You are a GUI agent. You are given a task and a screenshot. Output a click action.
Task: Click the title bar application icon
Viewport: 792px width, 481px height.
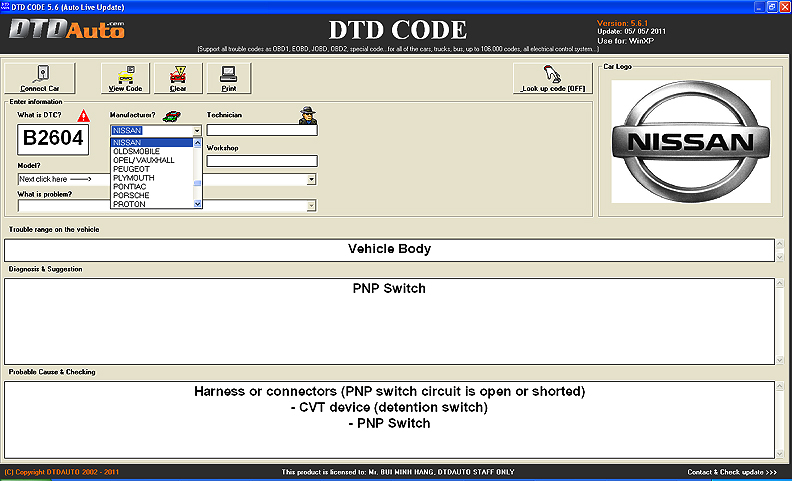pos(5,7)
